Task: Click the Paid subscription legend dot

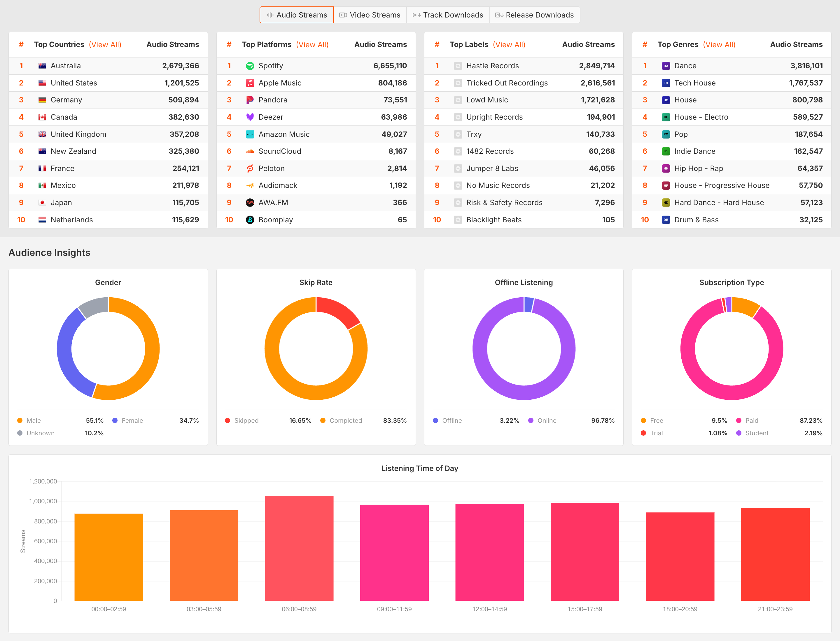Action: click(x=738, y=420)
